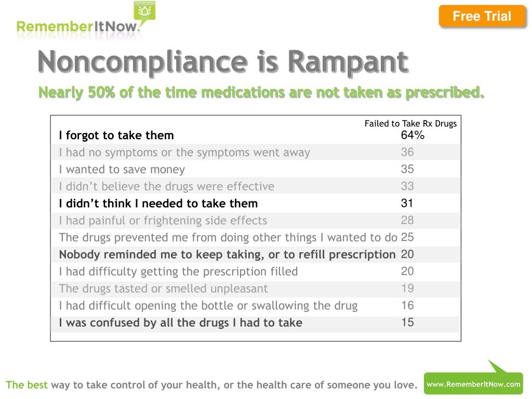Select the "I forgot to take them" row
Image resolution: width=532 pixels, height=399 pixels.
tap(256, 136)
